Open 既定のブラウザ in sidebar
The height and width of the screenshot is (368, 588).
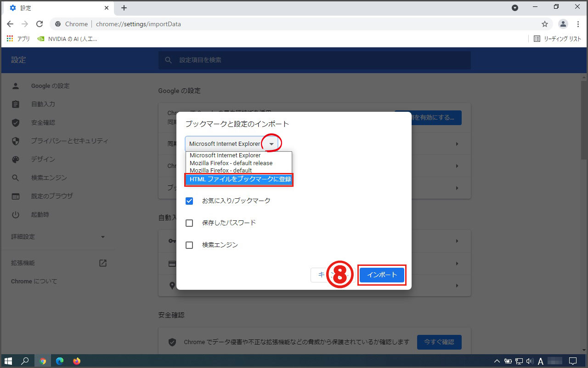coord(52,196)
